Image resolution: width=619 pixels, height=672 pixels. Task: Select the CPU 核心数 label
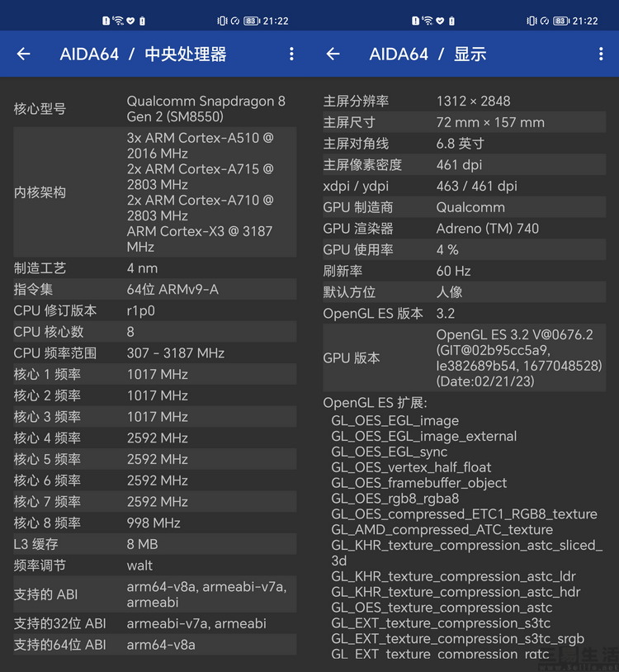(49, 332)
